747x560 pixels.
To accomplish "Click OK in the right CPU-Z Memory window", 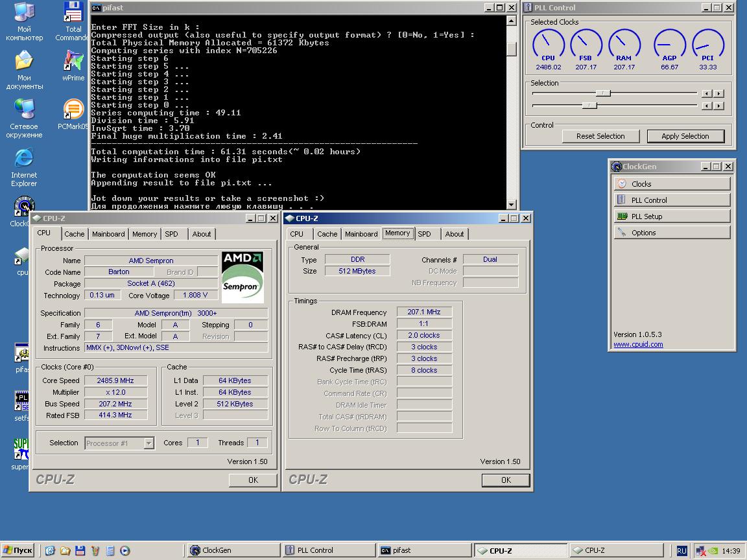I will [506, 480].
